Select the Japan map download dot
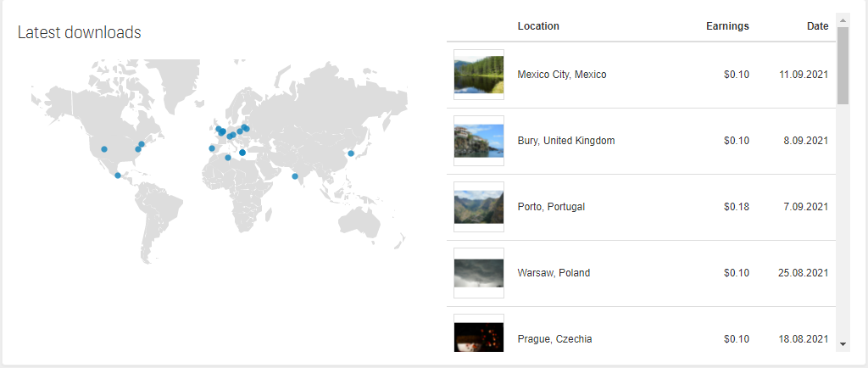The height and width of the screenshot is (368, 868). (x=350, y=153)
